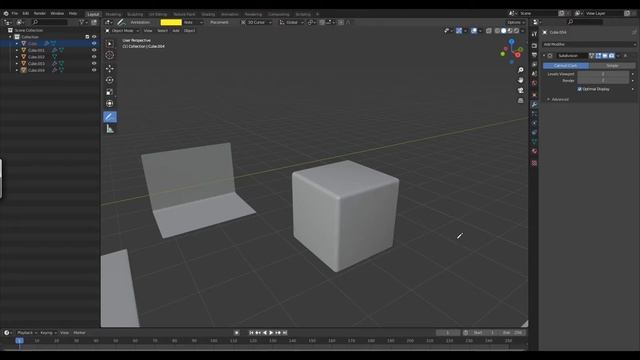
Task: Expand Cube.004 in outliner tree
Action: coord(17,70)
